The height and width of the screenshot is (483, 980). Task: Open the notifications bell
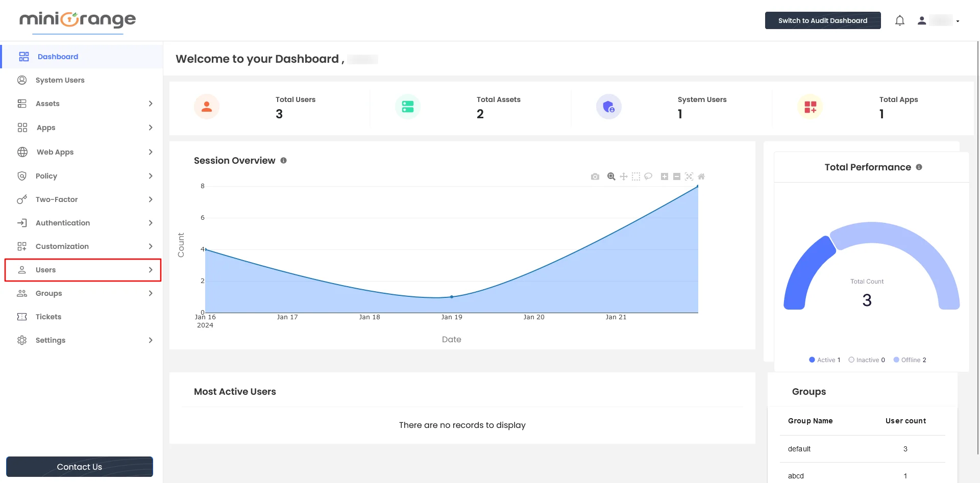[x=900, y=20]
